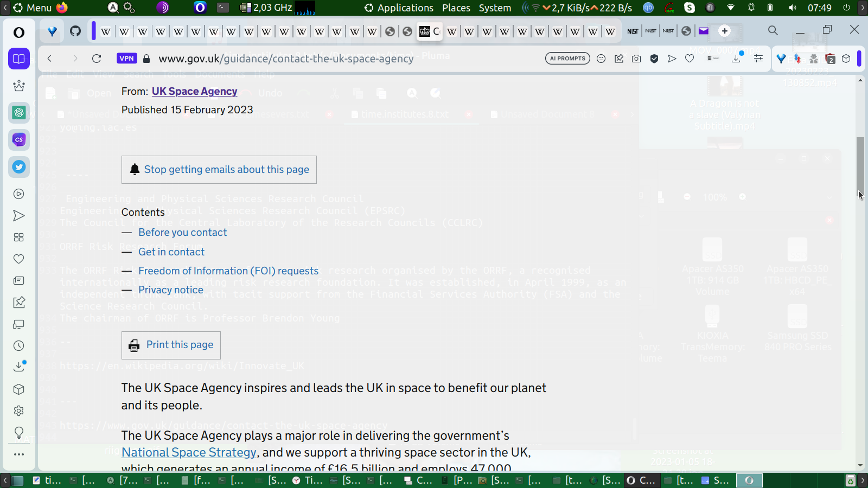
Task: Switch to the pinned blue funnel tab
Action: click(x=52, y=31)
